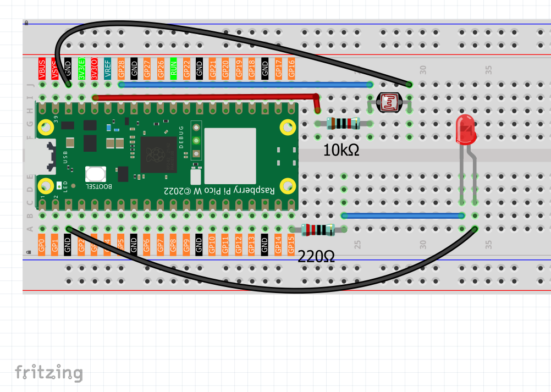Click the top-left yellow mounting hole
The height and width of the screenshot is (392, 551).
tap(46, 128)
